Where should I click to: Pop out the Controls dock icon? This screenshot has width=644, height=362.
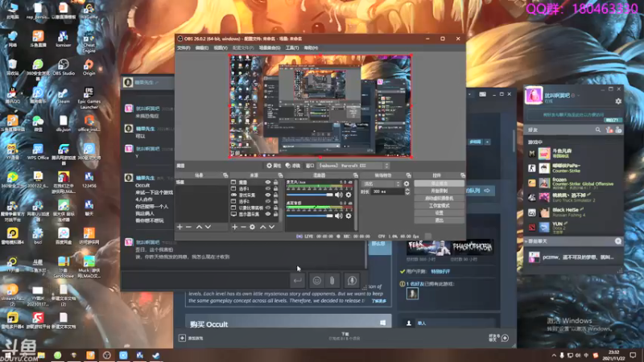click(x=463, y=175)
